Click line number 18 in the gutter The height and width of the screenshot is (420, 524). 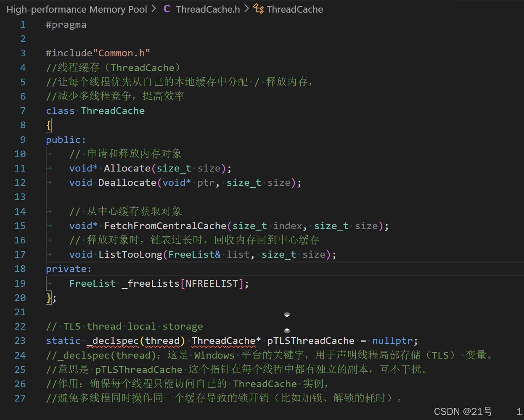pyautogui.click(x=20, y=269)
